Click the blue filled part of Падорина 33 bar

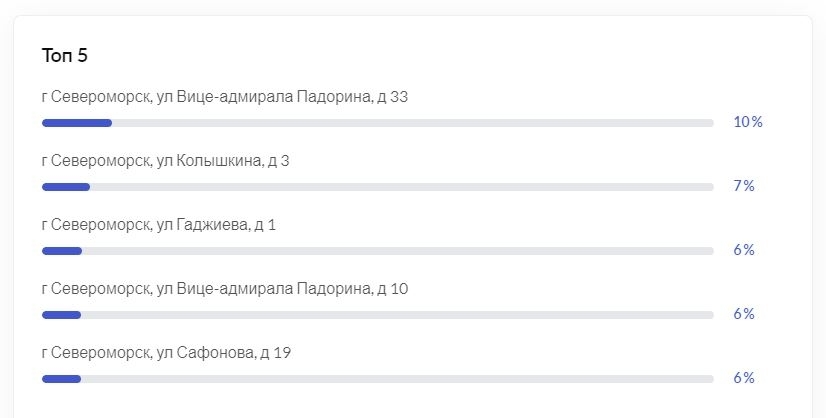[x=77, y=123]
